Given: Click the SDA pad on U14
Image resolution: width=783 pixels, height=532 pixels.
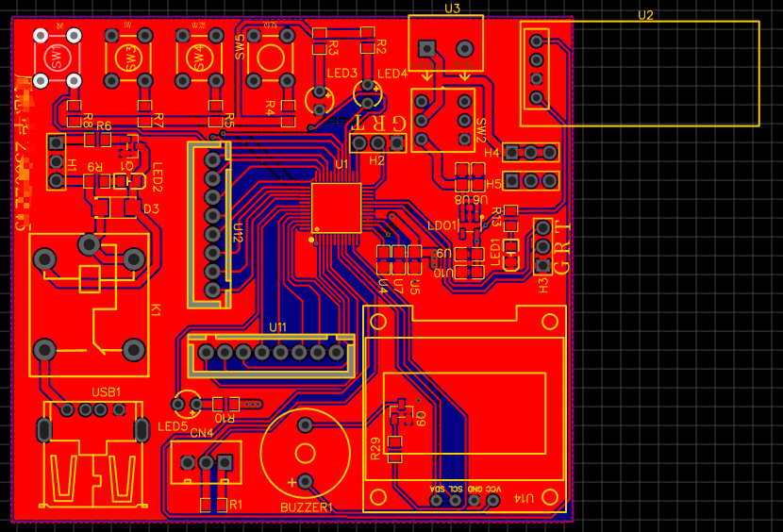Looking at the screenshot, I should click(x=437, y=500).
